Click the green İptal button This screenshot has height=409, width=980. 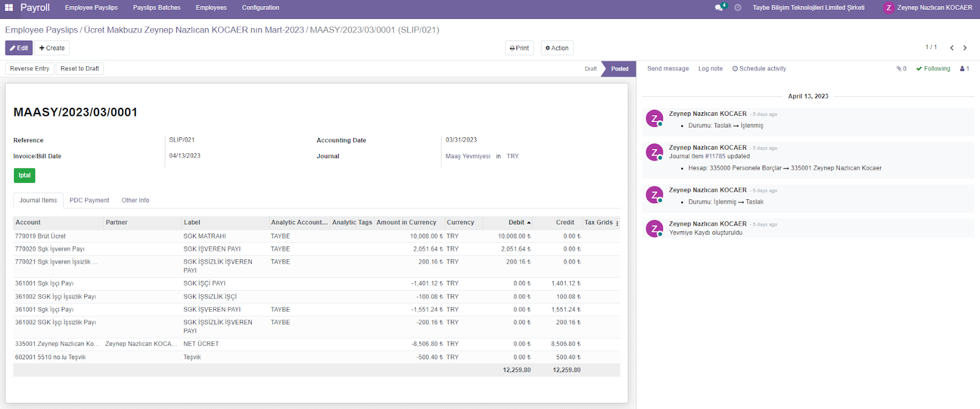coord(24,175)
